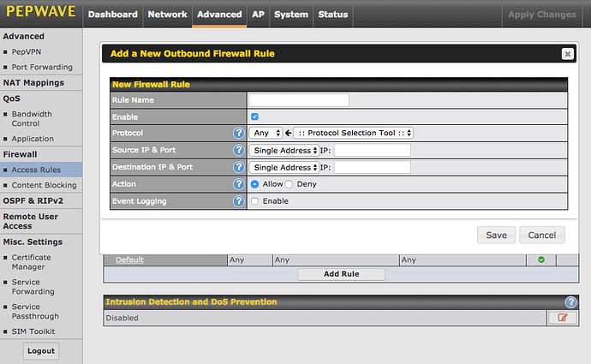Expand Source Single Address dropdown
The width and height of the screenshot is (591, 364).
(284, 150)
